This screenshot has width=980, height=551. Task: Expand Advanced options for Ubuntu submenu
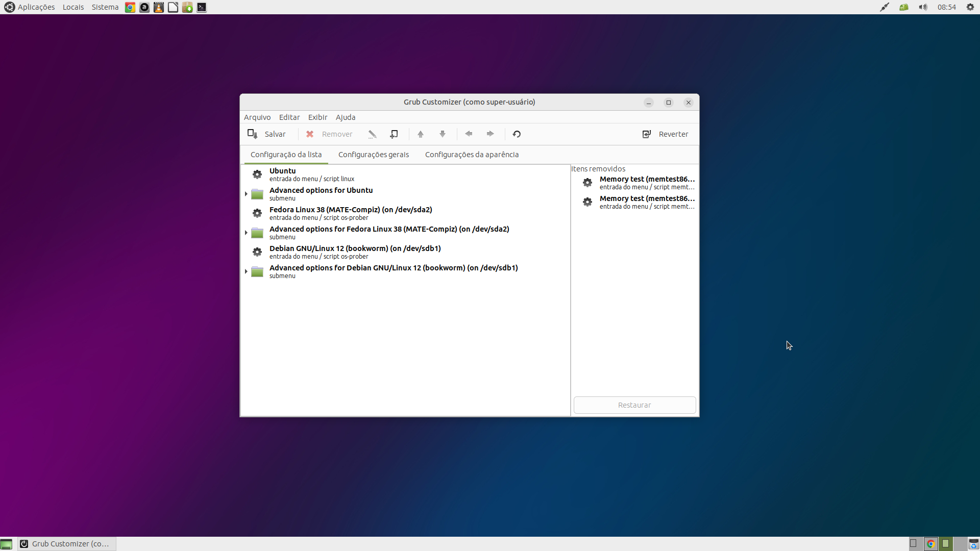[x=246, y=194]
